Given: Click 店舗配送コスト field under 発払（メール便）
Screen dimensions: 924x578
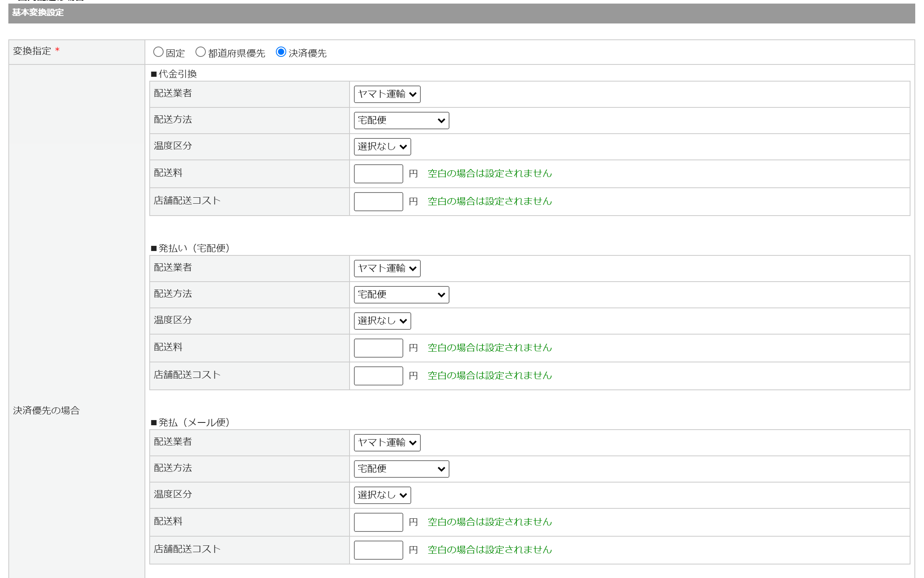Looking at the screenshot, I should click(x=378, y=550).
